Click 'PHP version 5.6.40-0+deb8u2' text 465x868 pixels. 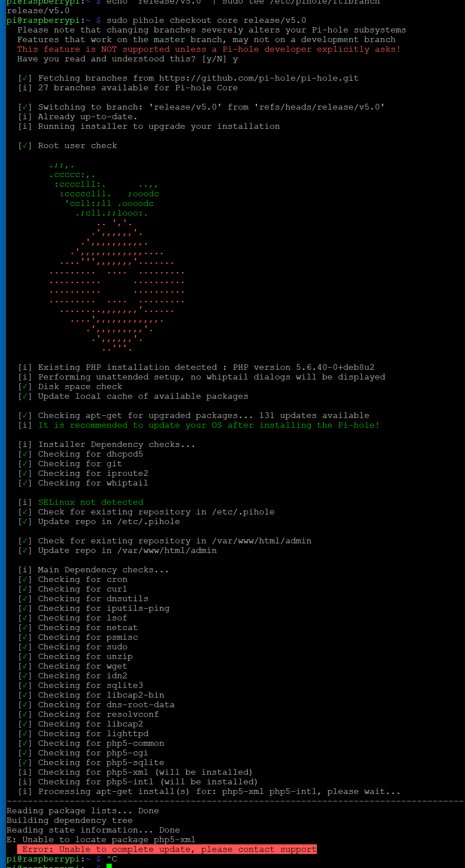pos(304,367)
